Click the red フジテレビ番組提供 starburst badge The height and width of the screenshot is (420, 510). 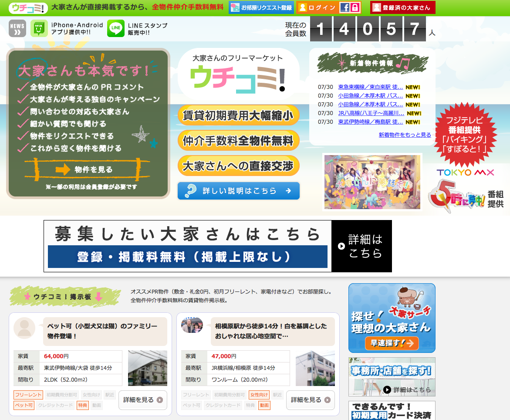465,135
